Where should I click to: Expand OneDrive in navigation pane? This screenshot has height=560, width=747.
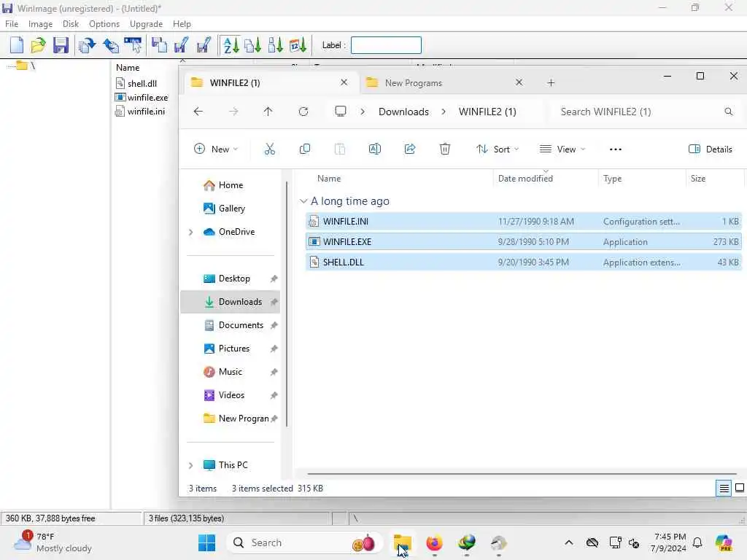pyautogui.click(x=191, y=232)
